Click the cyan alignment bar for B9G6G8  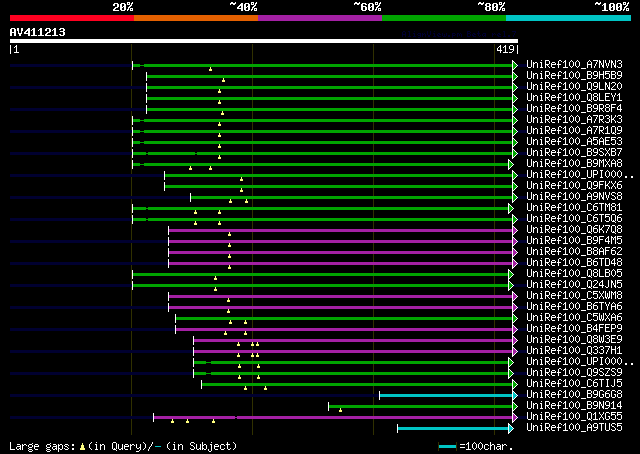click(x=446, y=396)
